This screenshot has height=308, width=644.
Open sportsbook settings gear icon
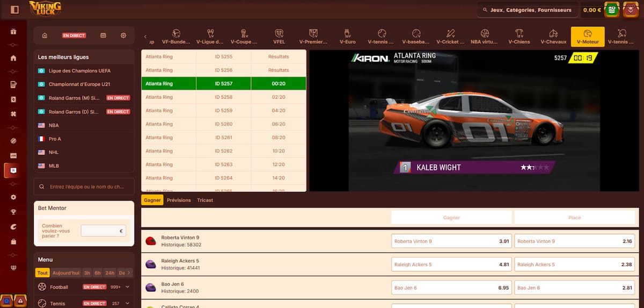(123, 35)
